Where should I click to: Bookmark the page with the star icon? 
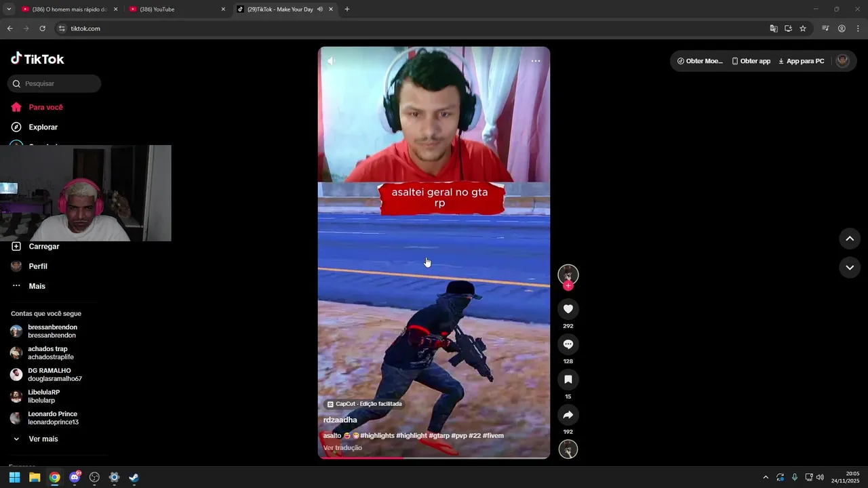[x=803, y=28]
